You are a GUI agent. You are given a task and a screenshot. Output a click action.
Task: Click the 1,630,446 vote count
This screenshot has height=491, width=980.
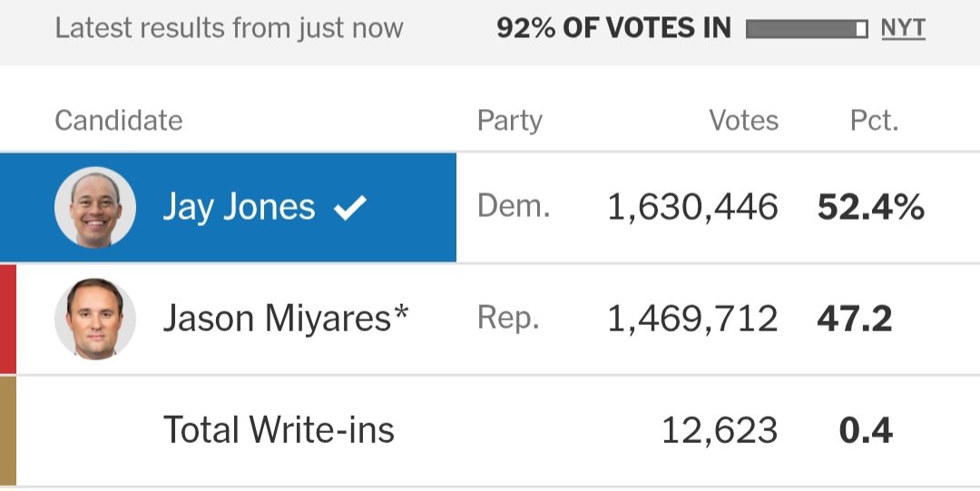pos(692,207)
